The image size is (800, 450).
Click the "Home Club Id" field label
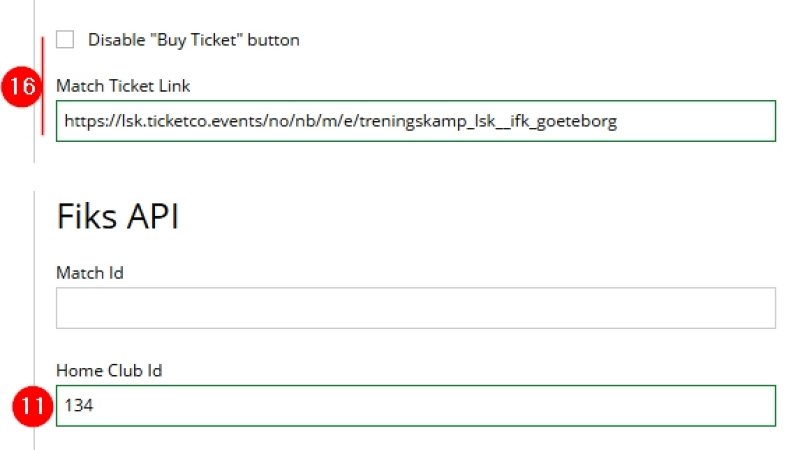(x=109, y=370)
